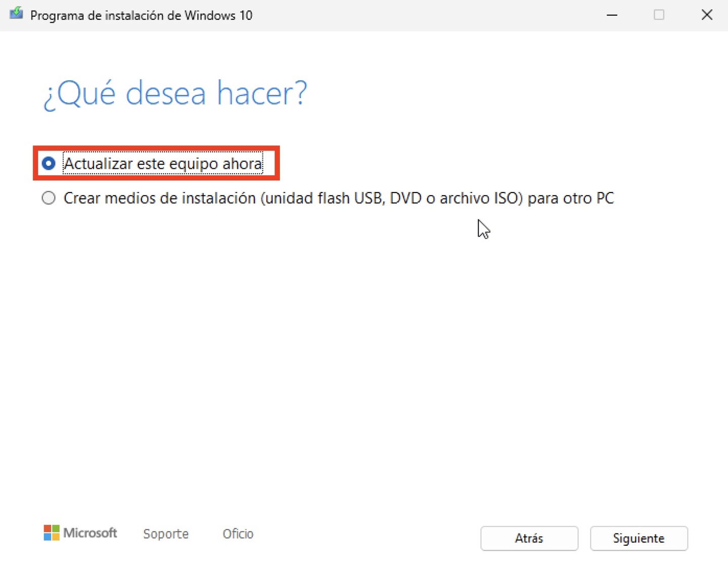The image size is (728, 576).
Task: Click the Siguiente button
Action: (639, 538)
